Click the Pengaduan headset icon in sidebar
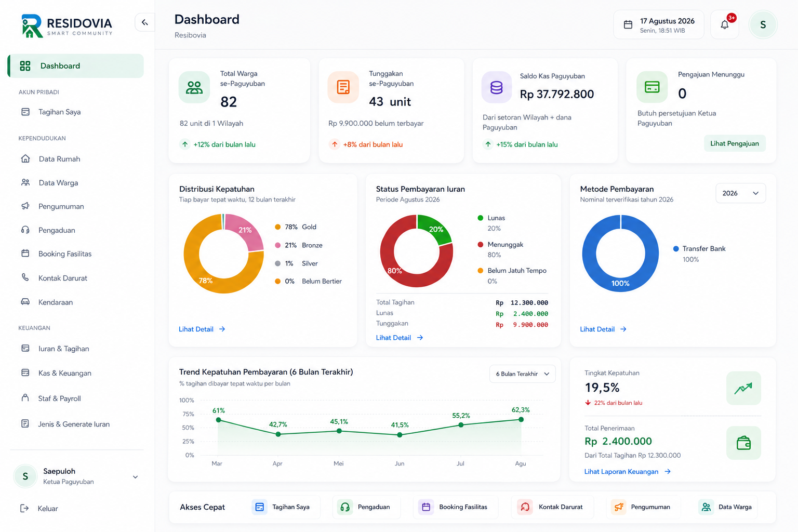798x532 pixels. click(x=25, y=230)
